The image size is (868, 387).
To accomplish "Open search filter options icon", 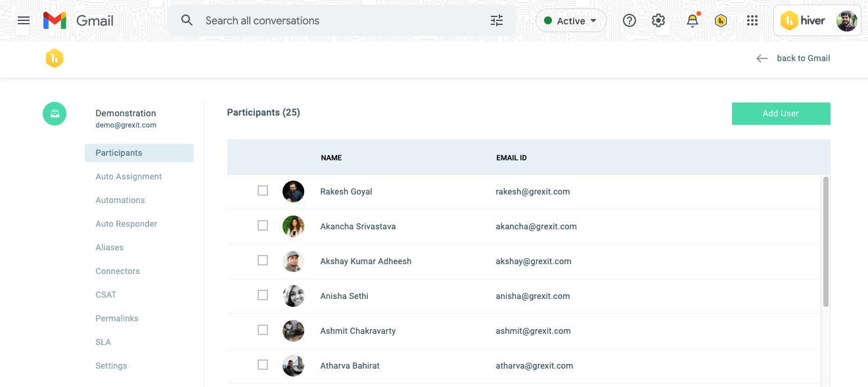I will coord(496,20).
